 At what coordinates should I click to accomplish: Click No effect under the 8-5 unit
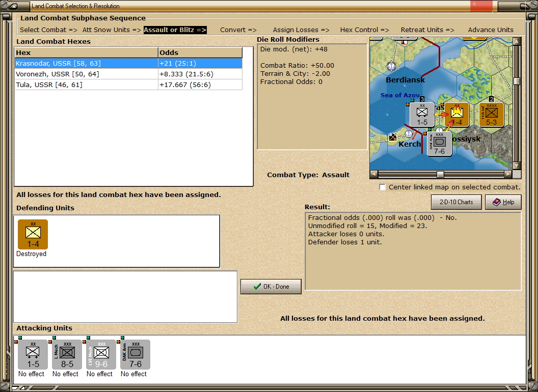[x=65, y=374]
